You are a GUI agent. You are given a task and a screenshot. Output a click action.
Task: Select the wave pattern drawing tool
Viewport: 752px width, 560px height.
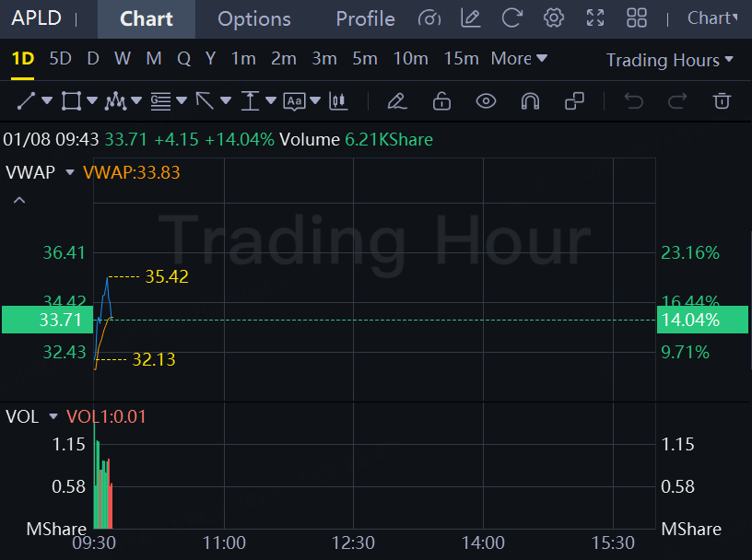(115, 101)
